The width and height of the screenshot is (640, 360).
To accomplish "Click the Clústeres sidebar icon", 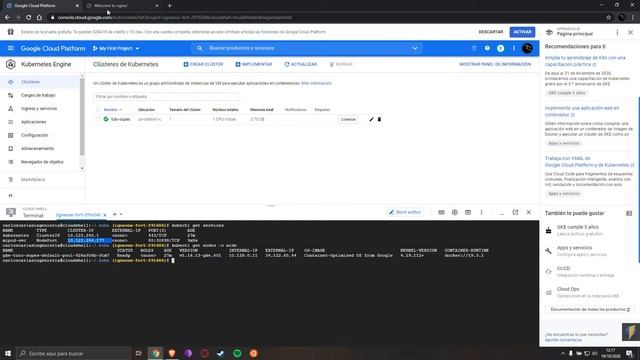I will click(11, 82).
